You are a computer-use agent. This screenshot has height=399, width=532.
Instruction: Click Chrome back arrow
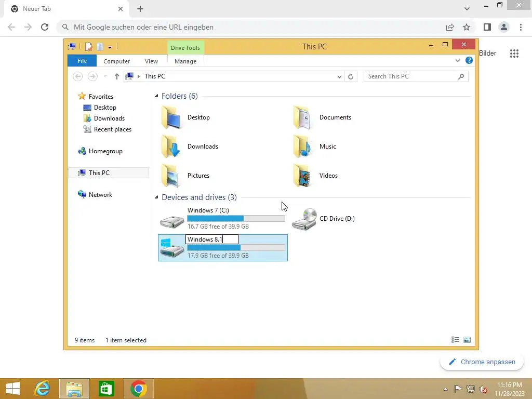pyautogui.click(x=11, y=27)
